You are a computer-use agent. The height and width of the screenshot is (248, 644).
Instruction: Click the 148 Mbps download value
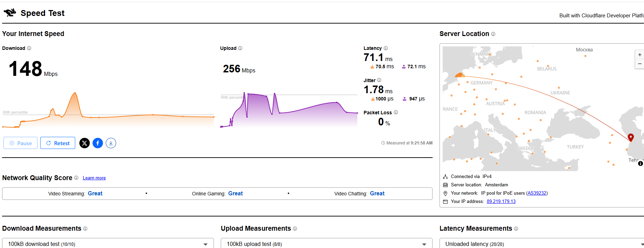33,69
